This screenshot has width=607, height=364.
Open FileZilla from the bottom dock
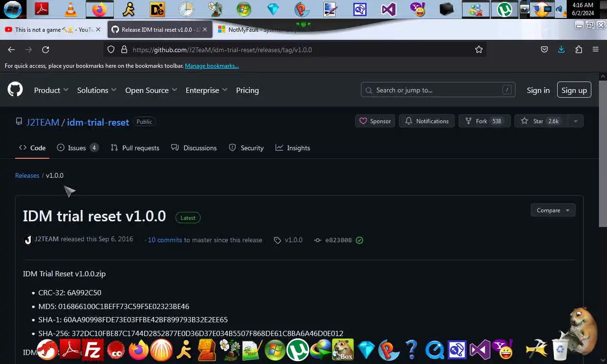(93, 351)
